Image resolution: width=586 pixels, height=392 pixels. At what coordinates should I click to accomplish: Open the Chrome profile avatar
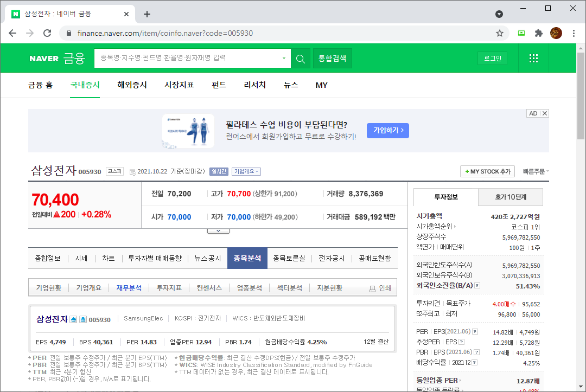pos(556,33)
